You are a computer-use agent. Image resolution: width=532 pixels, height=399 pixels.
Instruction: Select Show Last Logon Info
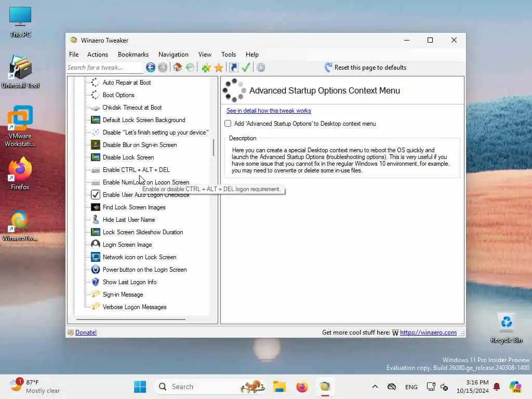[129, 282]
